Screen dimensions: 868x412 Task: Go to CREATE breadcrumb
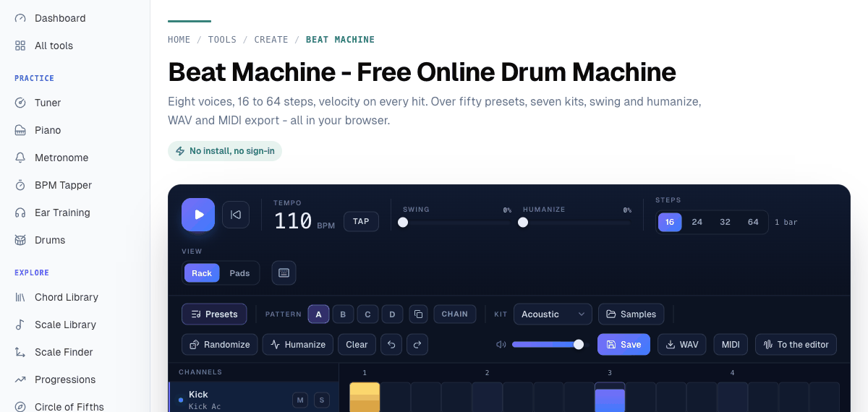[x=271, y=40]
